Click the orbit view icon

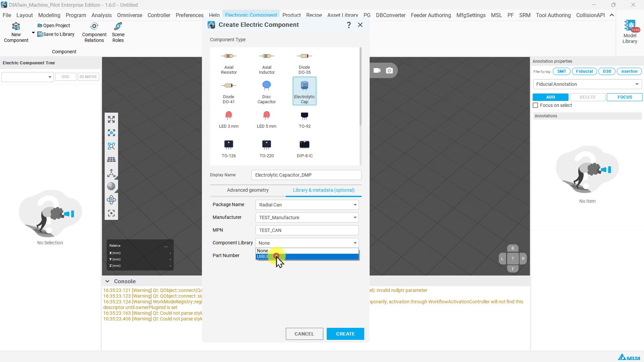click(x=111, y=200)
